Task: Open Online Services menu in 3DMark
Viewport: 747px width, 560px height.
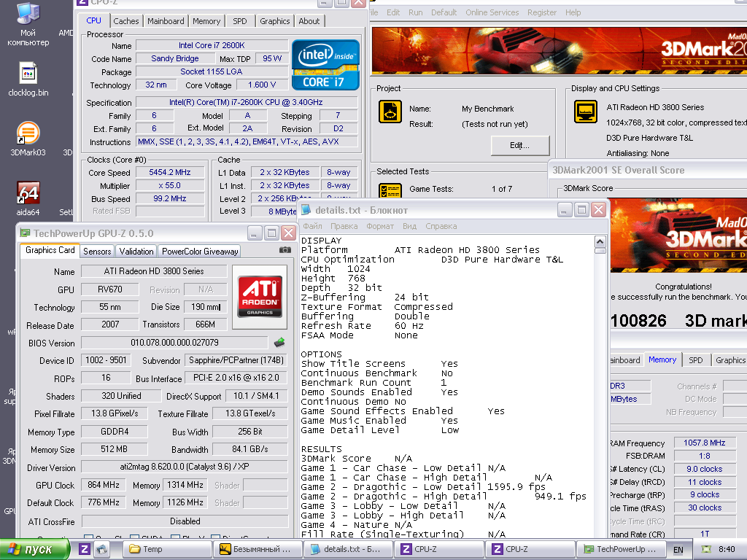Action: tap(492, 12)
